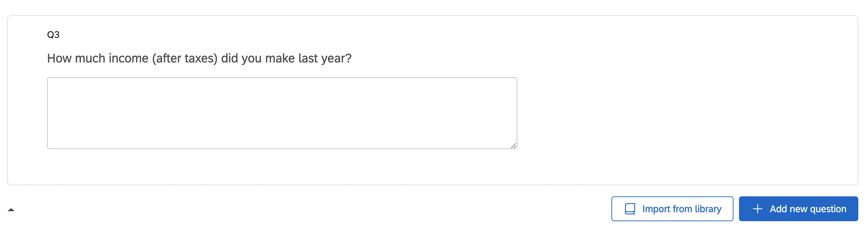Open Import from library

coord(672,209)
